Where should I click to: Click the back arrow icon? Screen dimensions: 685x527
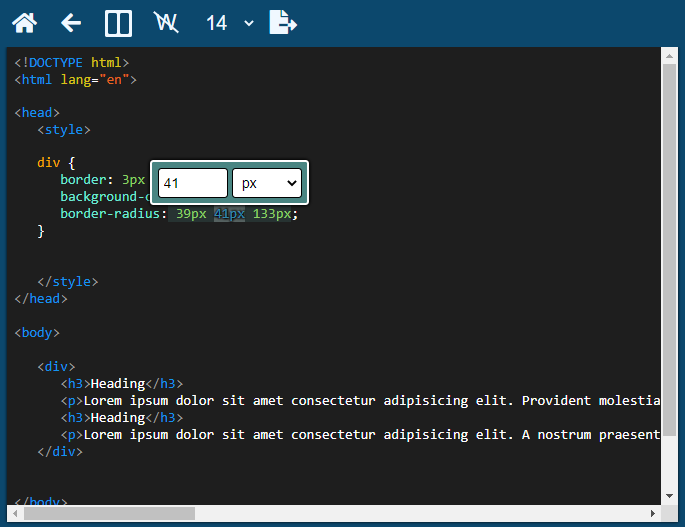click(71, 23)
